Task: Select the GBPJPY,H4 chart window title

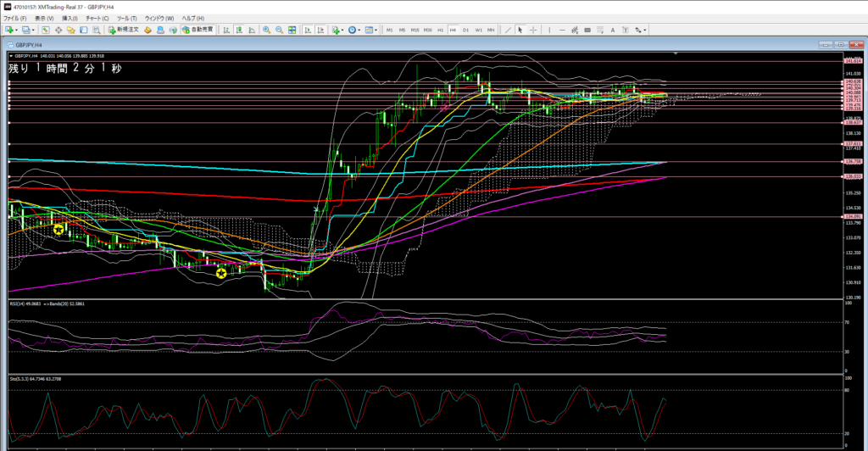Action: (28, 45)
